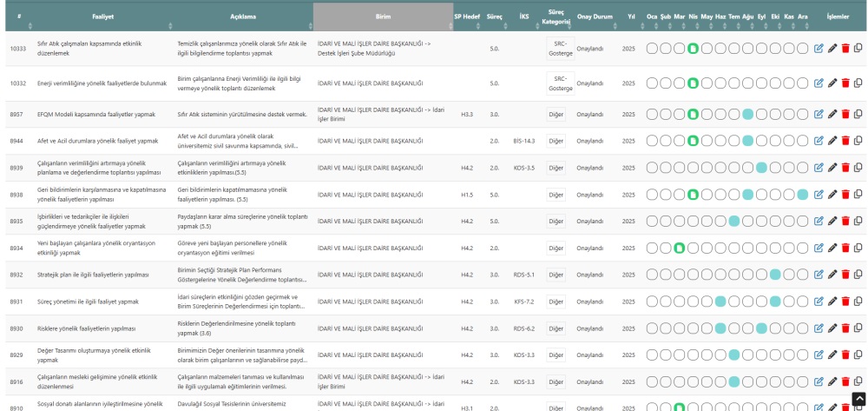868x411 pixels.
Task: Click the blue edit icon for row 10333
Action: 819,49
